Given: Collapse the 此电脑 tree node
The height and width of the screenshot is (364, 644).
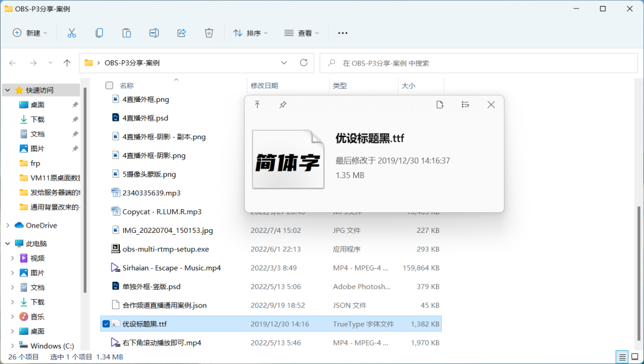Looking at the screenshot, I should click(x=8, y=244).
